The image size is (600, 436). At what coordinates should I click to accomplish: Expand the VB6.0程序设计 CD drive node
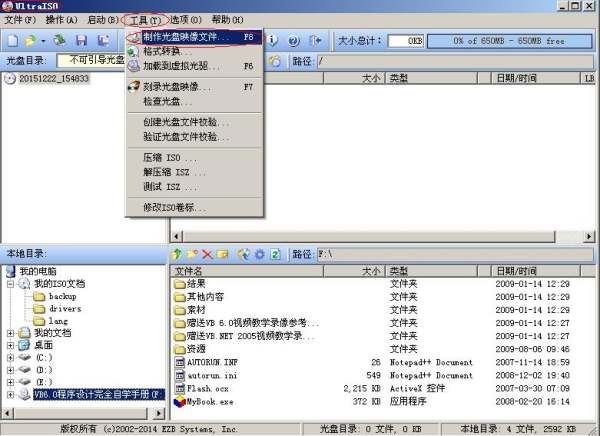(x=10, y=394)
